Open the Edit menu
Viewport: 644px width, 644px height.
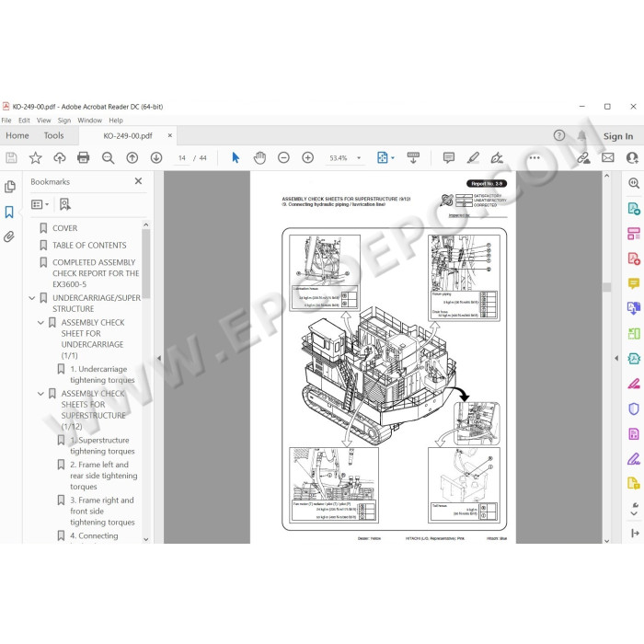coord(24,121)
